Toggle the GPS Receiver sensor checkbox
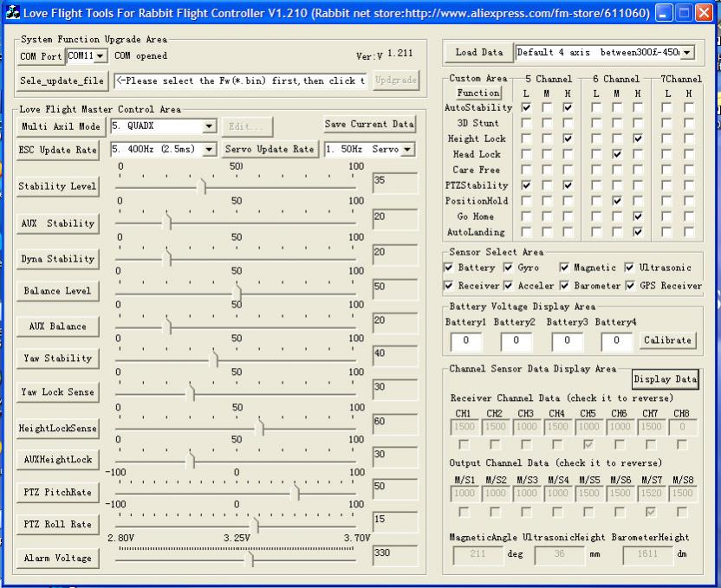 [630, 286]
